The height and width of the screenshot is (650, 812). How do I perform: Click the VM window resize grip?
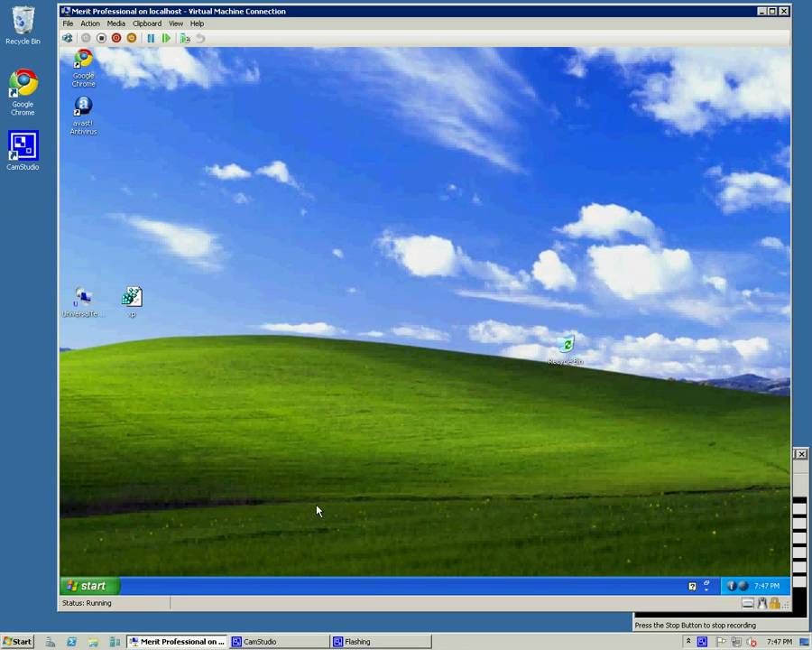pos(786,604)
